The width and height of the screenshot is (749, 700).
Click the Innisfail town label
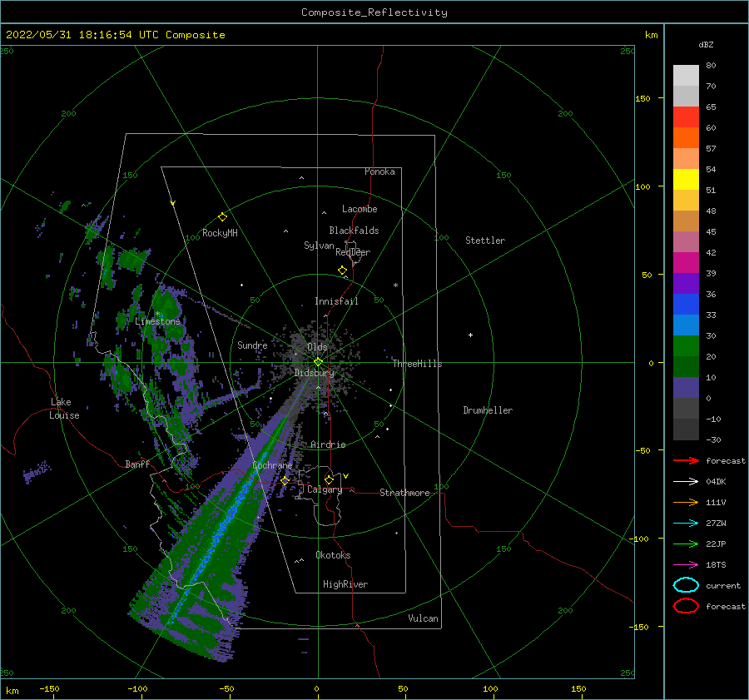click(x=336, y=301)
